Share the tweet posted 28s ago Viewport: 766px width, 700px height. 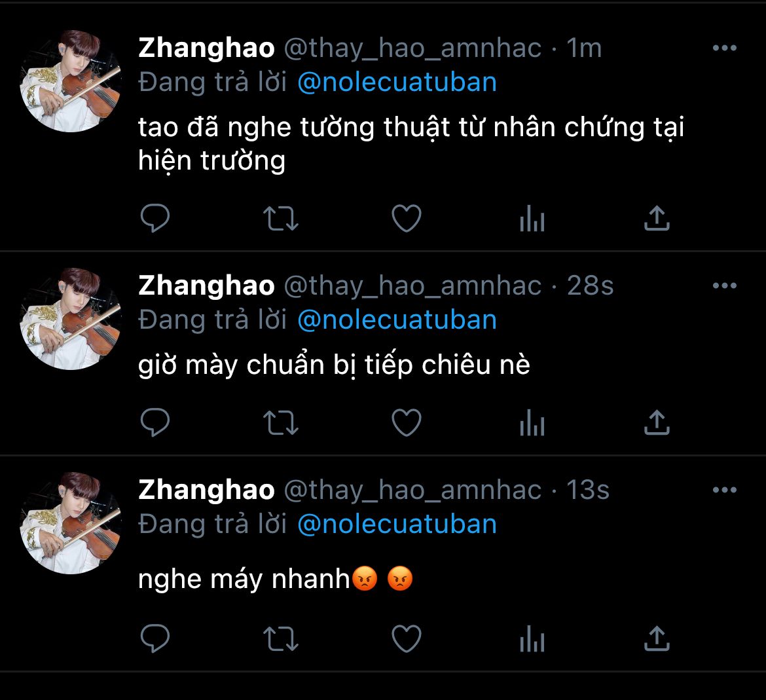click(x=657, y=422)
